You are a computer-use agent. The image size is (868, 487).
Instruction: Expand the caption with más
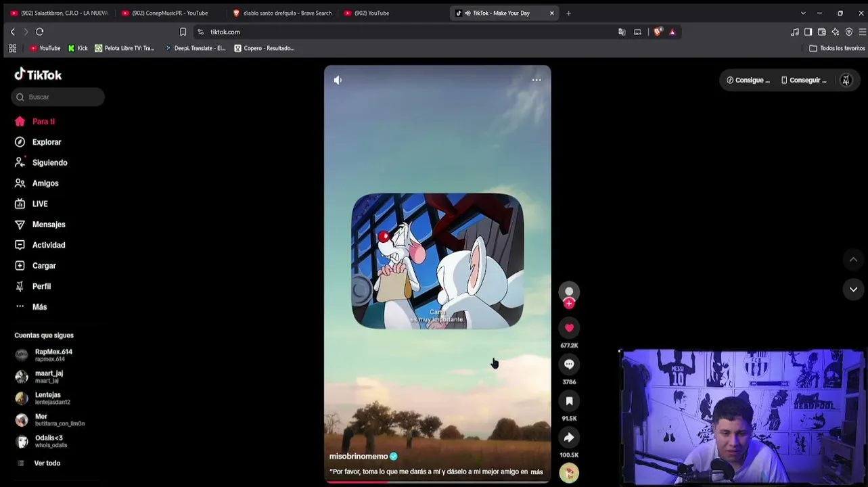point(536,472)
